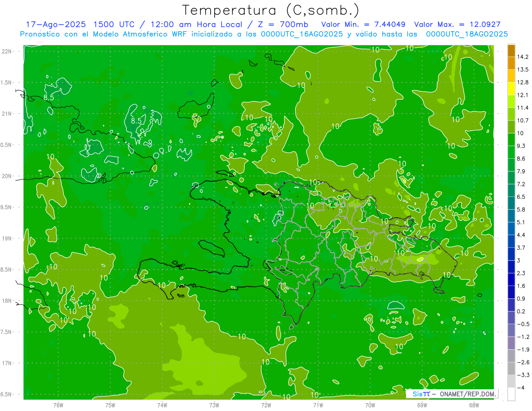
Task: Click the '6.5' colorbar value
Action: pyautogui.click(x=521, y=197)
